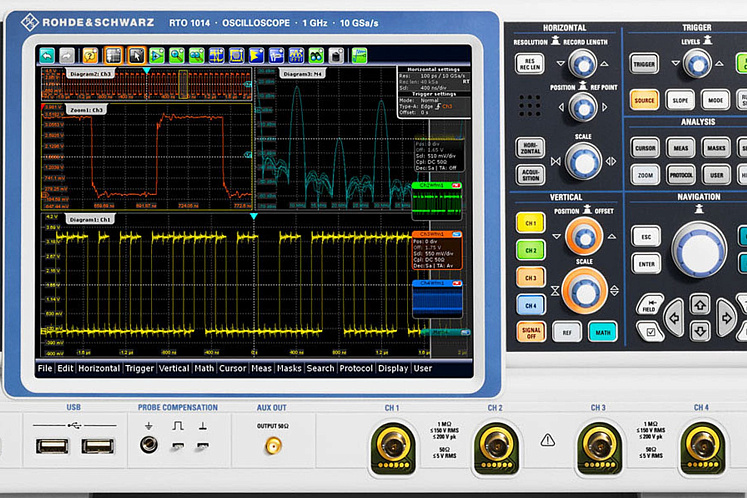747x498 pixels.
Task: Select the Diagram1: Ch1 tab label
Action: [91, 218]
